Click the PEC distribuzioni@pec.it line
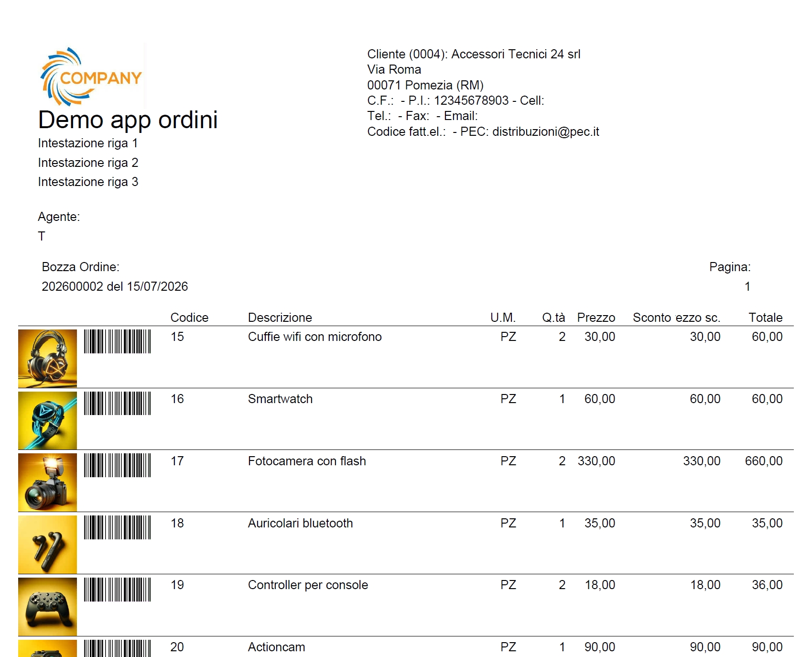Viewport: 812px width, 657px height. 483,131
